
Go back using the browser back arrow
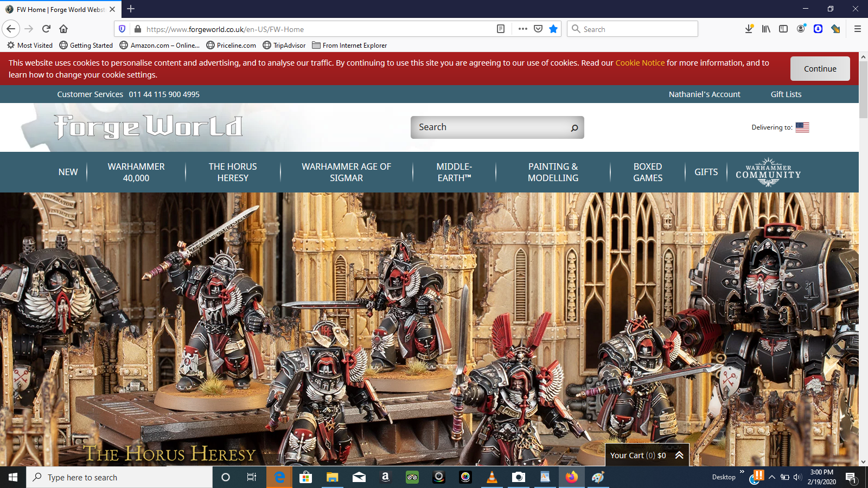[11, 29]
